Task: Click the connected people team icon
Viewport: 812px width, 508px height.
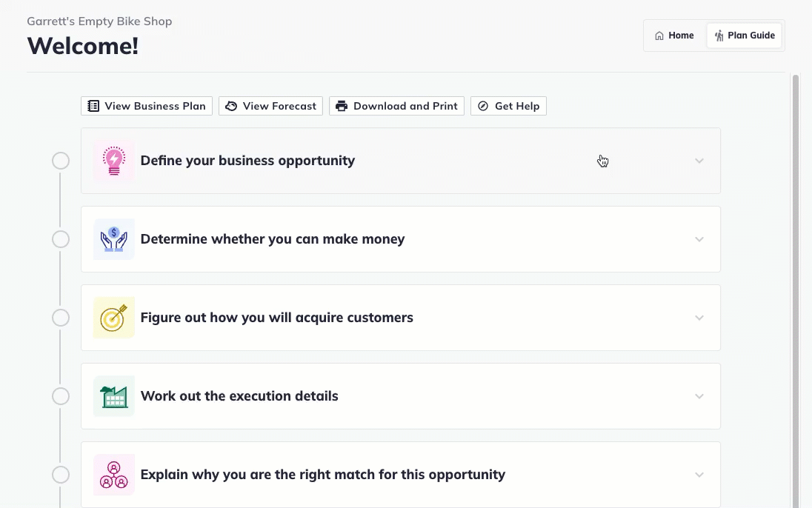Action: pos(114,475)
